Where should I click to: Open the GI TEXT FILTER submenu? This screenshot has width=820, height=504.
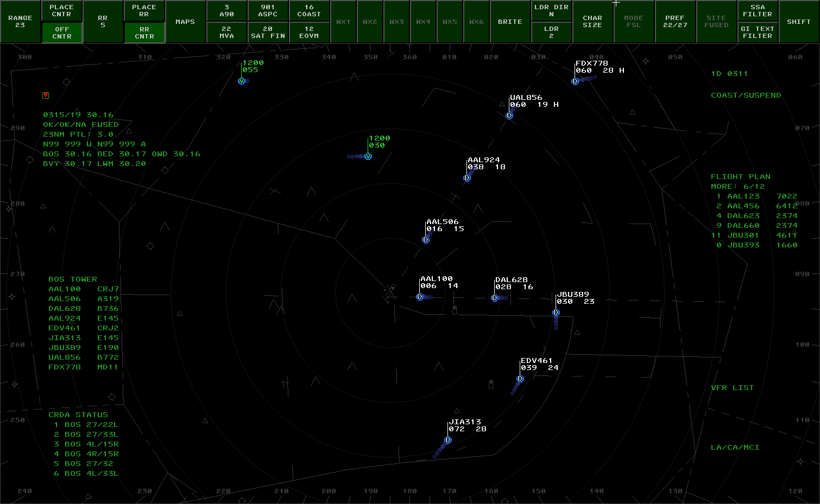pos(758,33)
